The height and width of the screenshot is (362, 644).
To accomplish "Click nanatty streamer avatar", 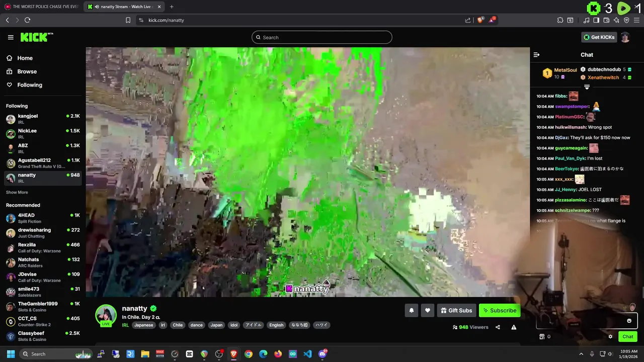I will point(106,315).
